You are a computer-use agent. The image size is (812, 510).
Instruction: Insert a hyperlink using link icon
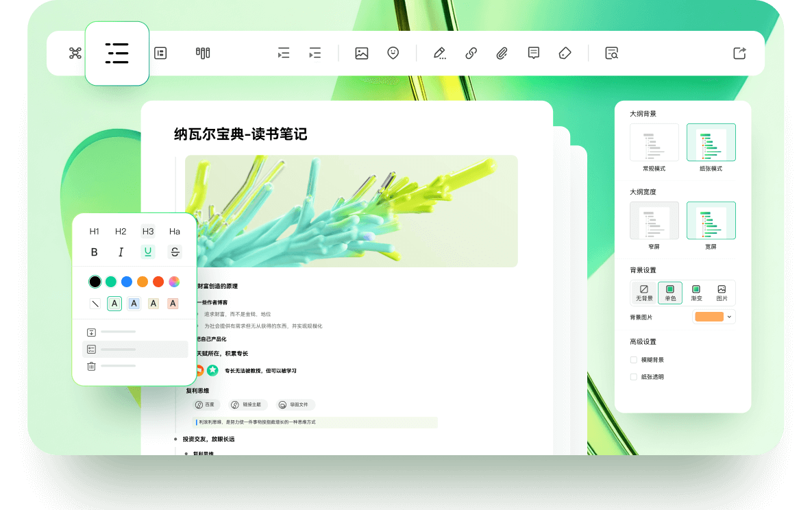click(471, 53)
